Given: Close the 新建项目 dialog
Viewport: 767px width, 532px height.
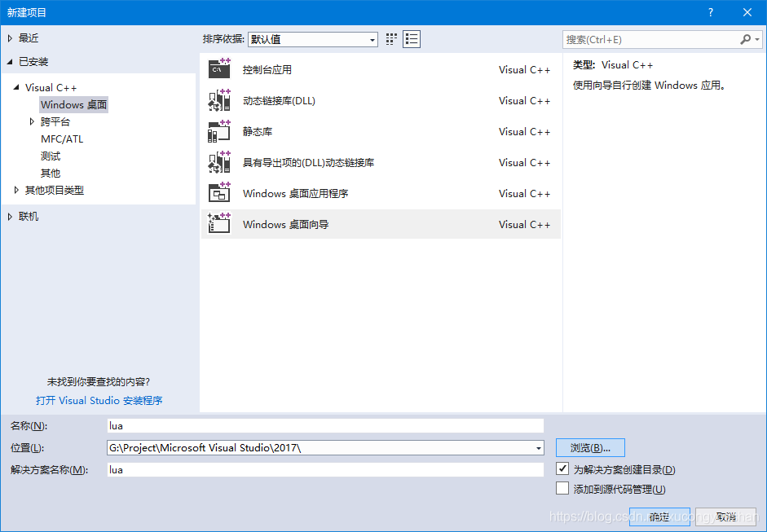Looking at the screenshot, I should coord(747,12).
